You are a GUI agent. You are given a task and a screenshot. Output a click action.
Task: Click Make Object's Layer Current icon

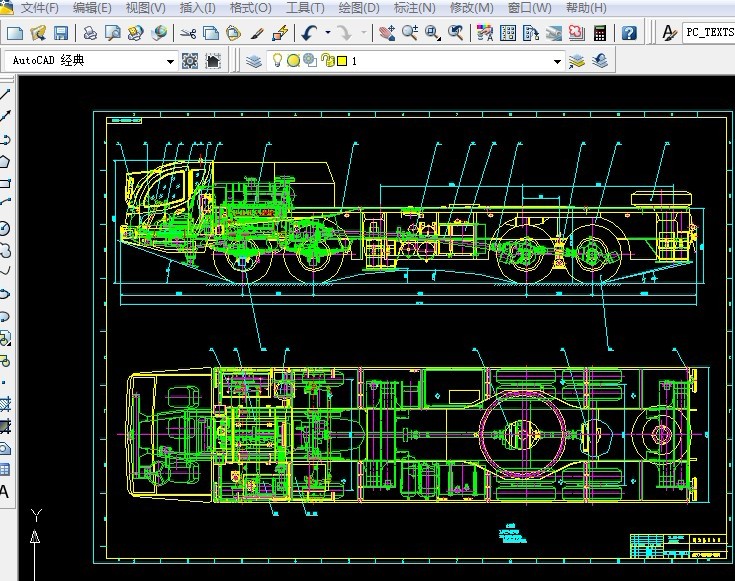577,61
